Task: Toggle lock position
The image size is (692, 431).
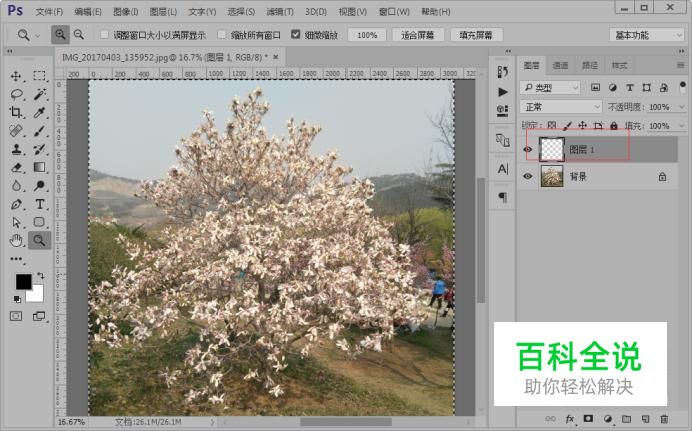Action: click(583, 125)
